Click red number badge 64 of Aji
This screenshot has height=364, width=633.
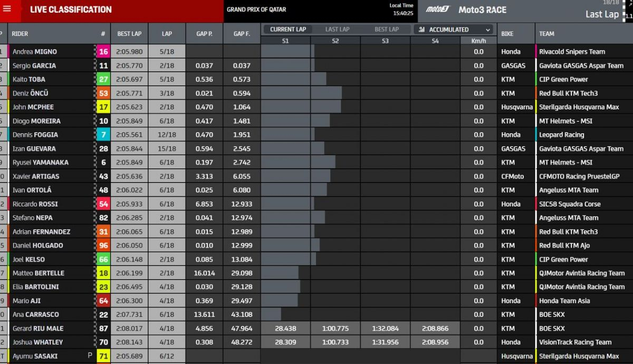tap(103, 301)
